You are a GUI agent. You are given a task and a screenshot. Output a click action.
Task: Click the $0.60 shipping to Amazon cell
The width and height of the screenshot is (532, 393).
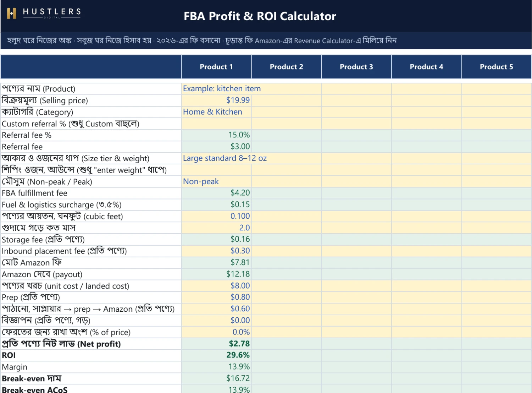coord(216,309)
